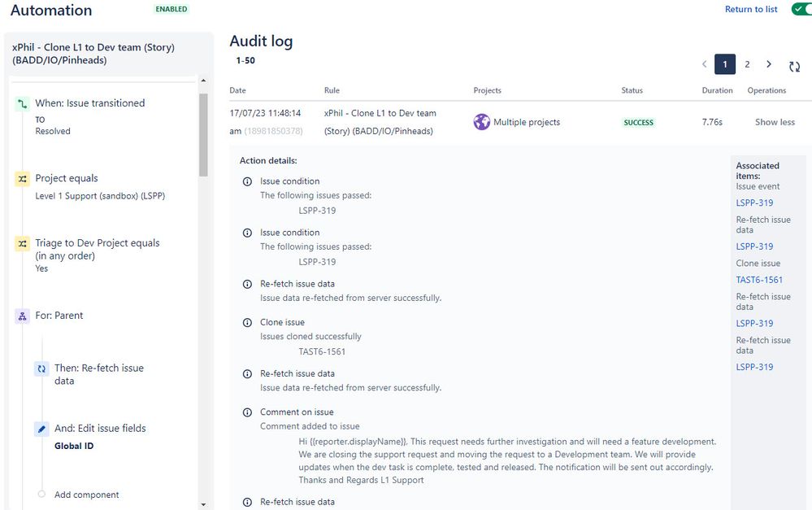Click the Project equals condition icon
The image size is (812, 510).
point(22,179)
